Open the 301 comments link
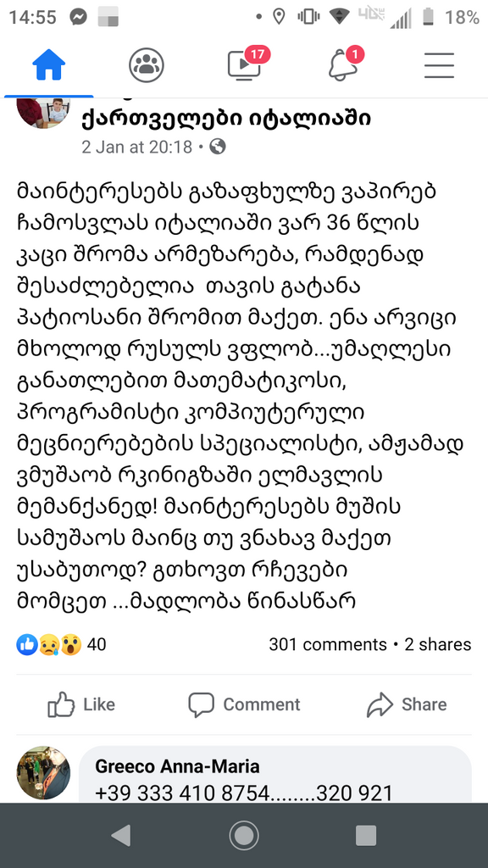 (x=328, y=644)
